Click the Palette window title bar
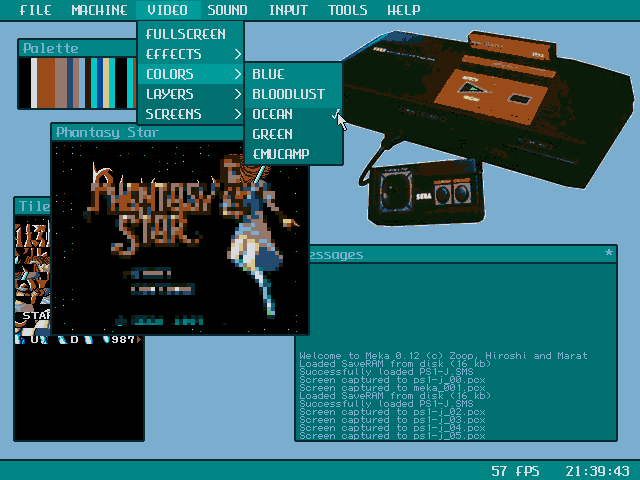The width and height of the screenshot is (640, 480). 78,48
